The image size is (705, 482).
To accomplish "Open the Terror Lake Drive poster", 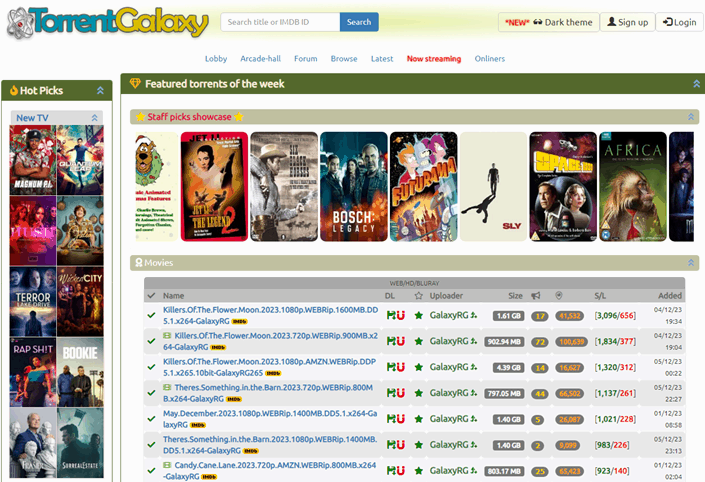I will point(33,301).
